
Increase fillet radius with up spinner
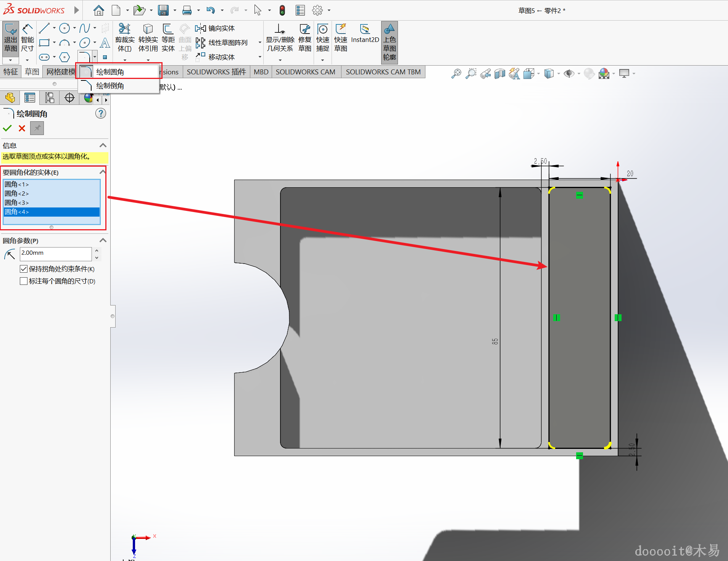tap(97, 250)
